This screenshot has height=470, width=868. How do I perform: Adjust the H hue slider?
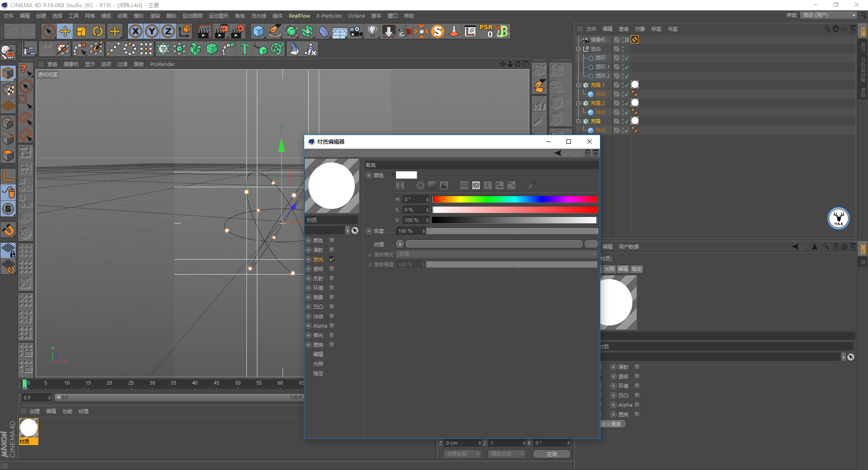coord(515,199)
